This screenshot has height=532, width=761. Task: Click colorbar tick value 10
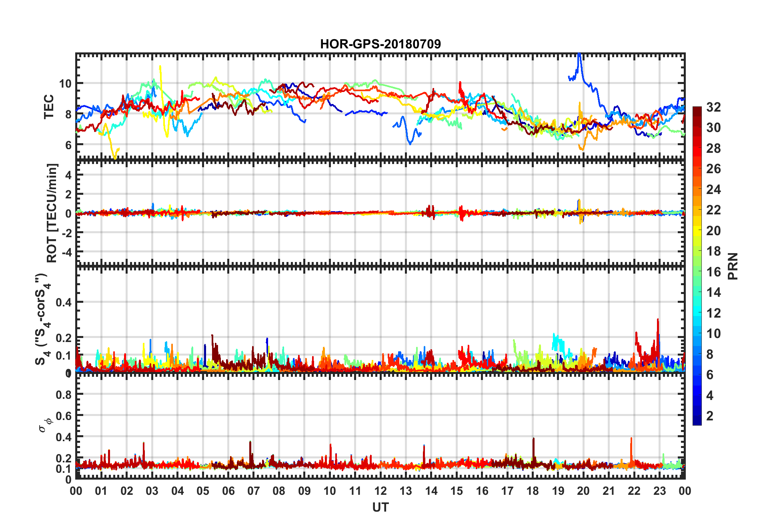[x=713, y=334]
